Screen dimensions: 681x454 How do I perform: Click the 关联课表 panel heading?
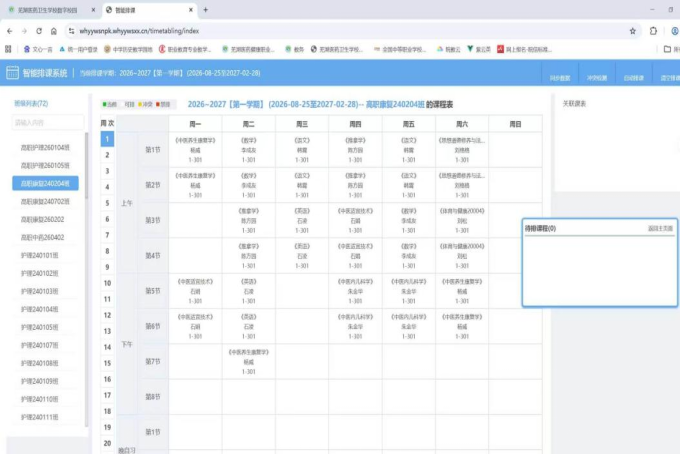click(x=574, y=104)
